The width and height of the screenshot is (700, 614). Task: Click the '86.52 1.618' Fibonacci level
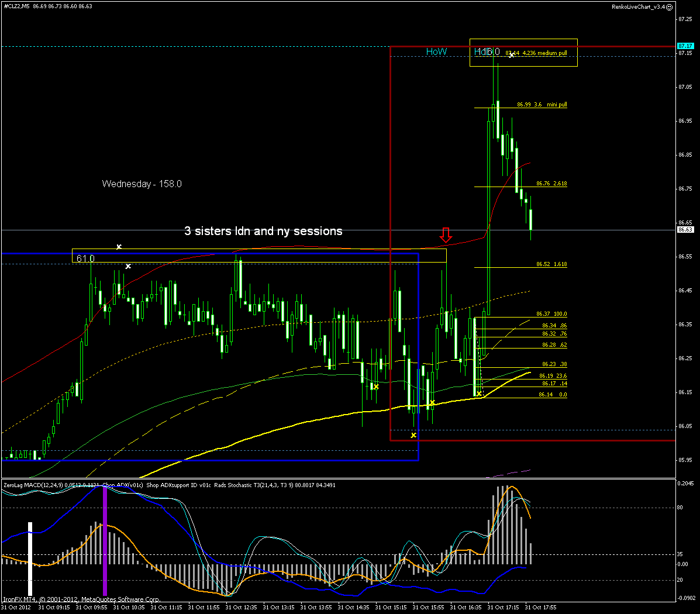click(551, 264)
